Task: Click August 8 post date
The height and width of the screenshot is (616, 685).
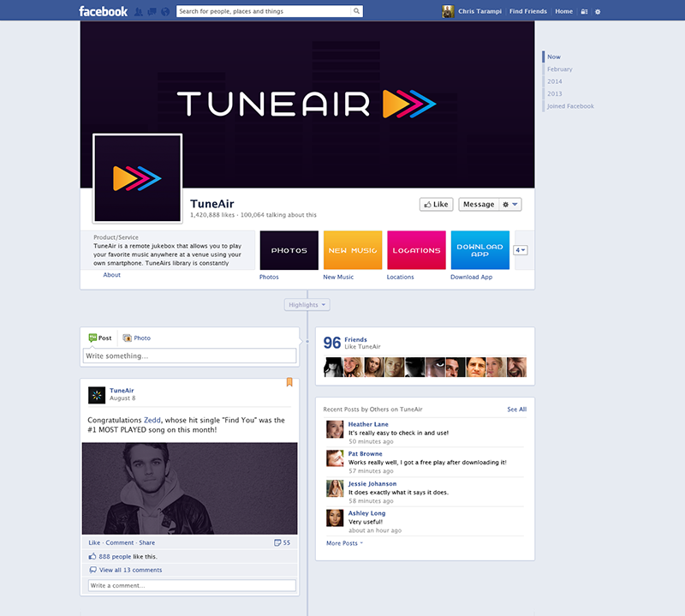Action: tap(122, 398)
